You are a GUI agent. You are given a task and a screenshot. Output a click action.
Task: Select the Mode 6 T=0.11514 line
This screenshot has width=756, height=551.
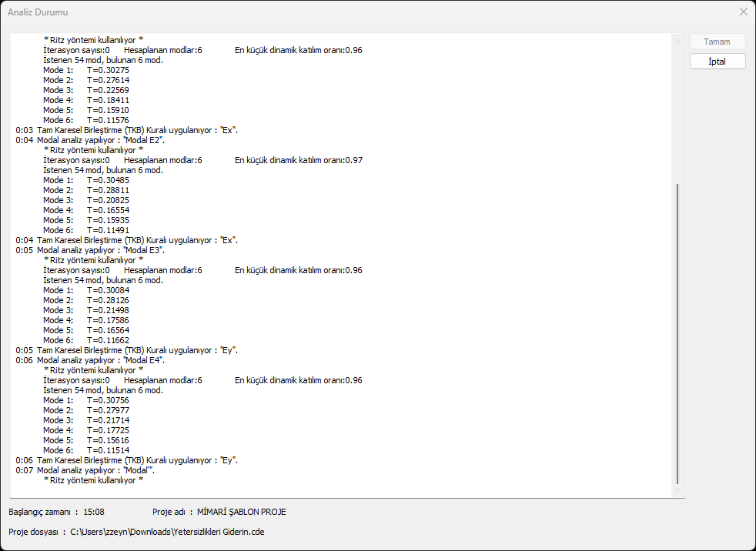tap(86, 450)
